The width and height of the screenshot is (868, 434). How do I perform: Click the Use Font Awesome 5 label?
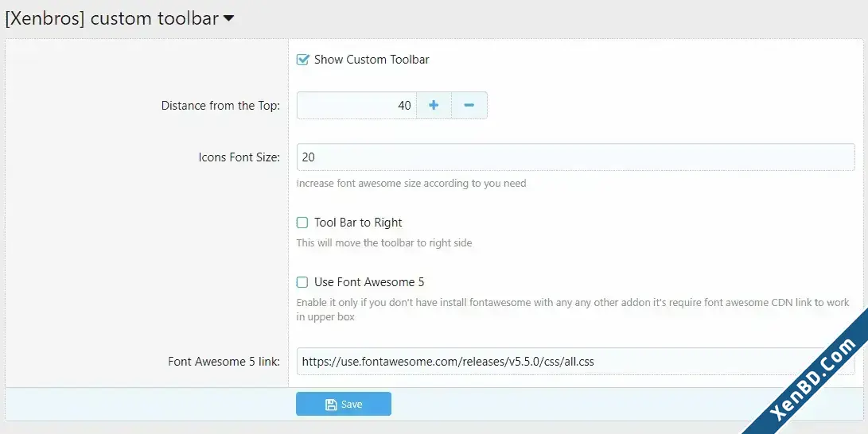(369, 282)
